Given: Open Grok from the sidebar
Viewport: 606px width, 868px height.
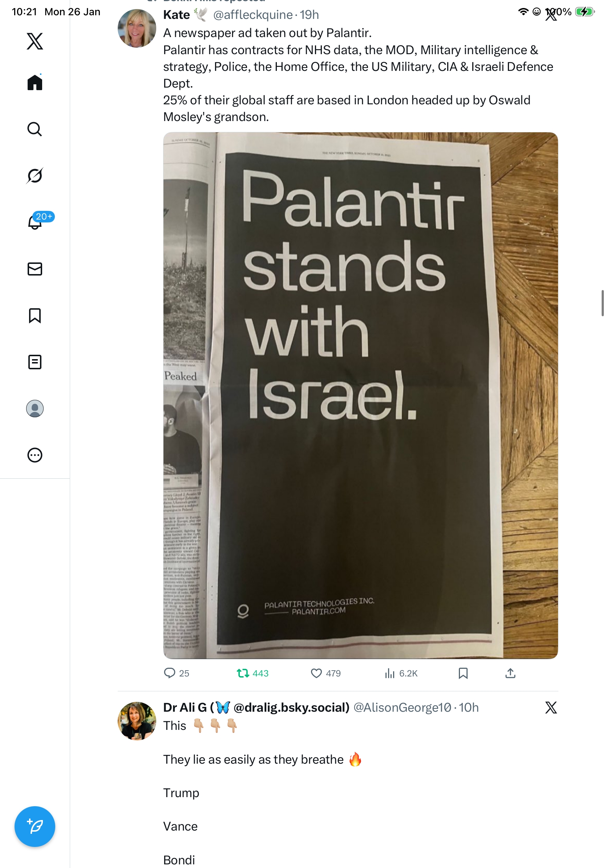Looking at the screenshot, I should pos(35,176).
